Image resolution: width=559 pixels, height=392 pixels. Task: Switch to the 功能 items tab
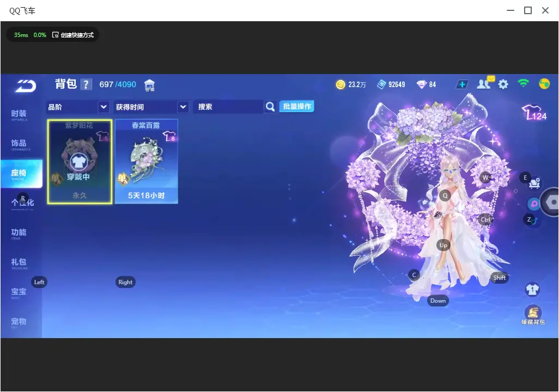click(19, 234)
